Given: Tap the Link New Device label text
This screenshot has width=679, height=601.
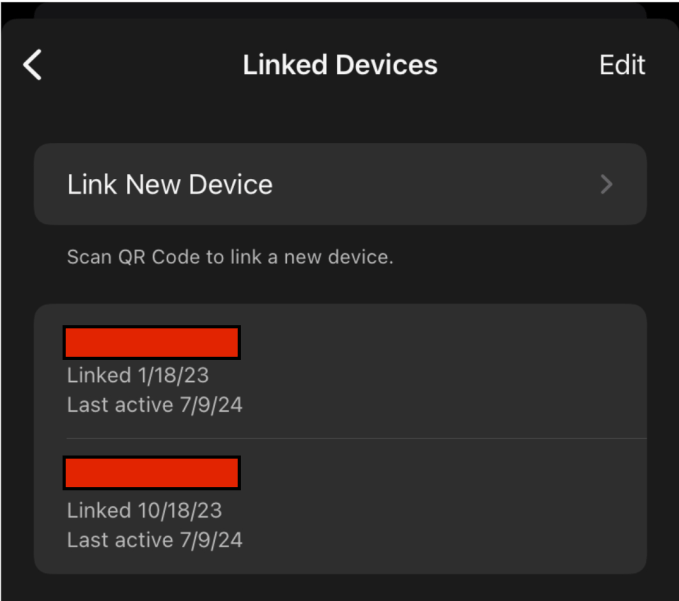Looking at the screenshot, I should tap(170, 184).
